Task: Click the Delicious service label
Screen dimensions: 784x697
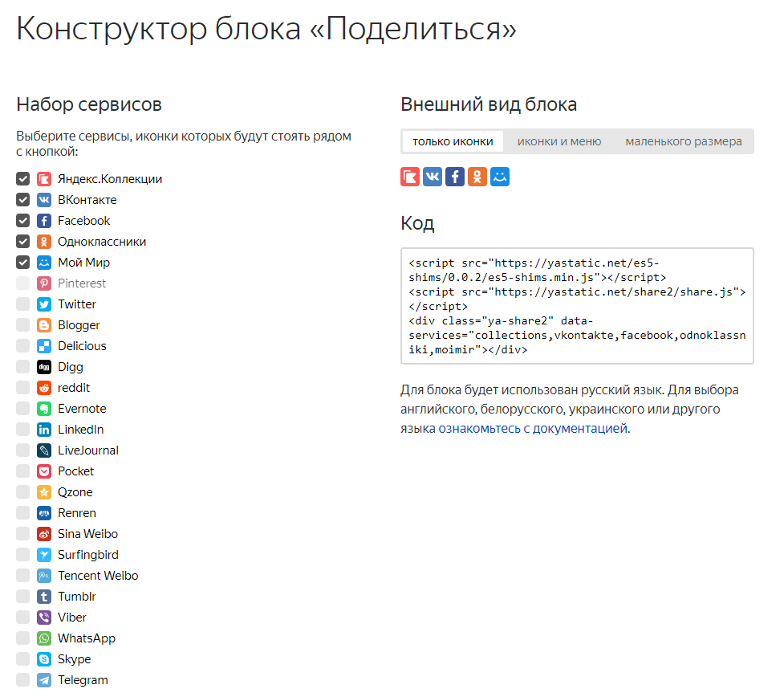Action: (82, 346)
